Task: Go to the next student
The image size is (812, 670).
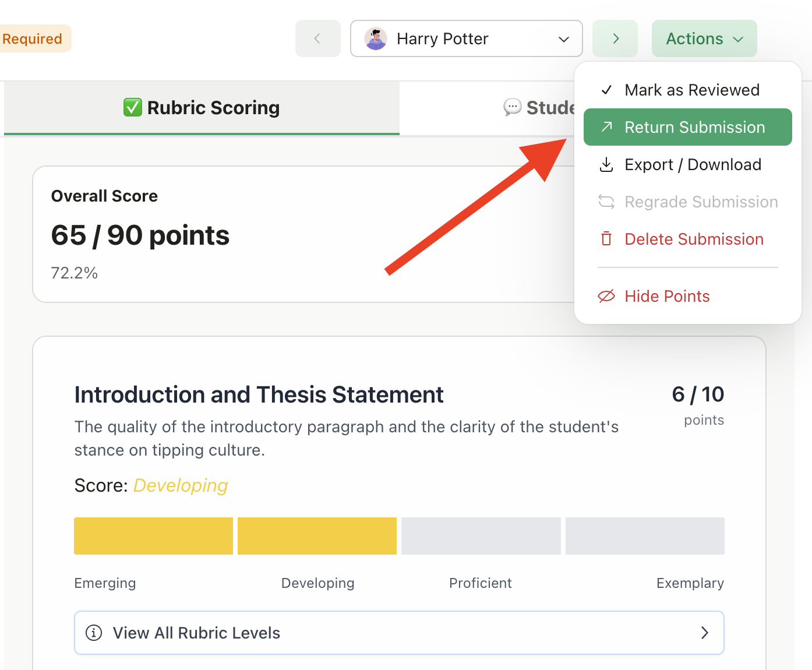Action: 615,39
